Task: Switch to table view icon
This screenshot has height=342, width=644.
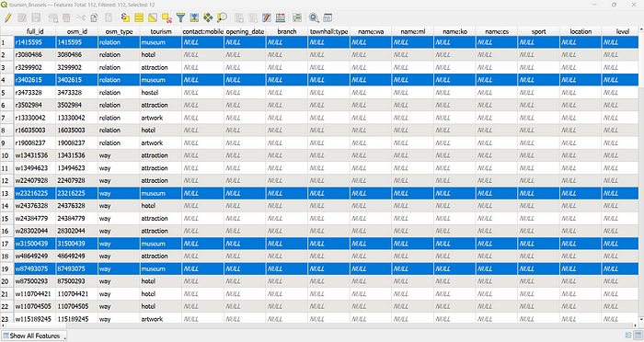Action: pyautogui.click(x=638, y=336)
